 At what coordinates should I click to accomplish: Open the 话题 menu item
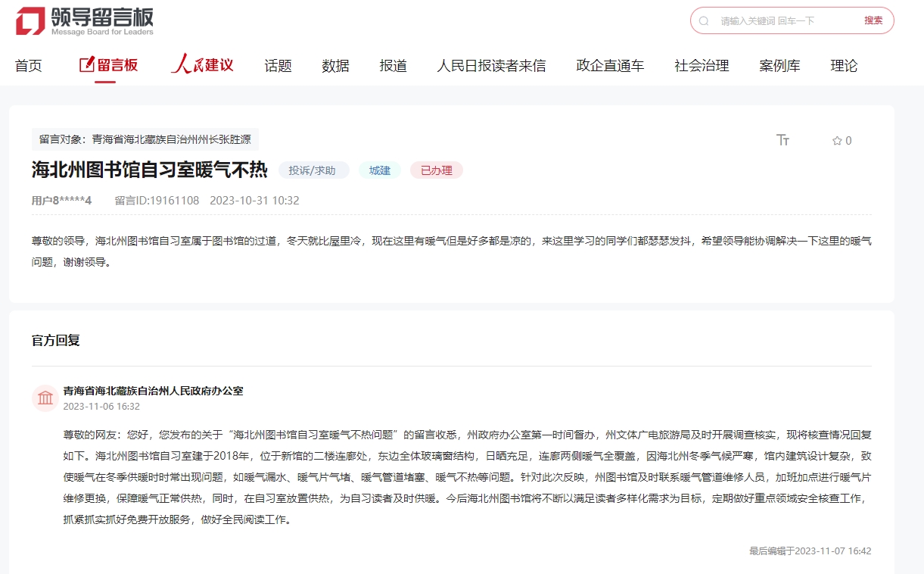(x=278, y=66)
